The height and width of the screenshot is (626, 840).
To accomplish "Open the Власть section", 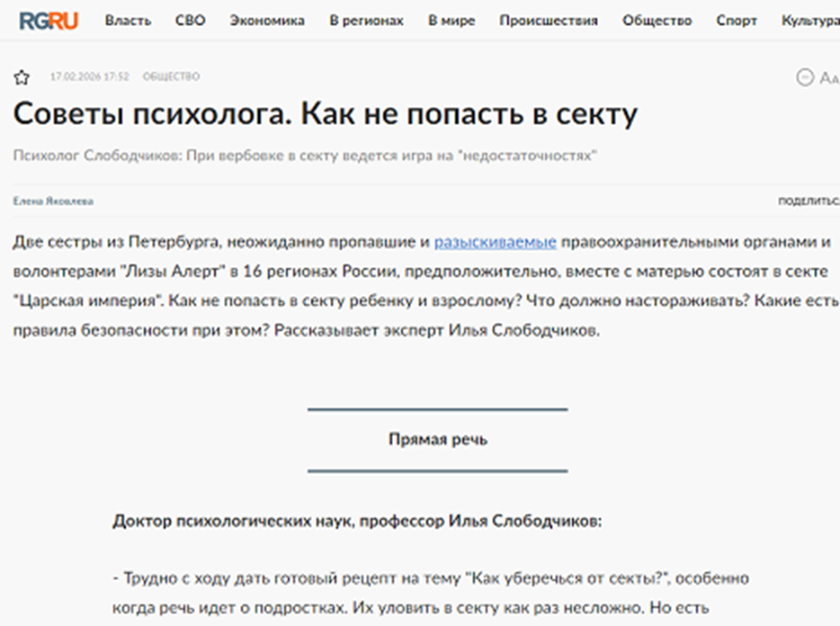I will 128,21.
